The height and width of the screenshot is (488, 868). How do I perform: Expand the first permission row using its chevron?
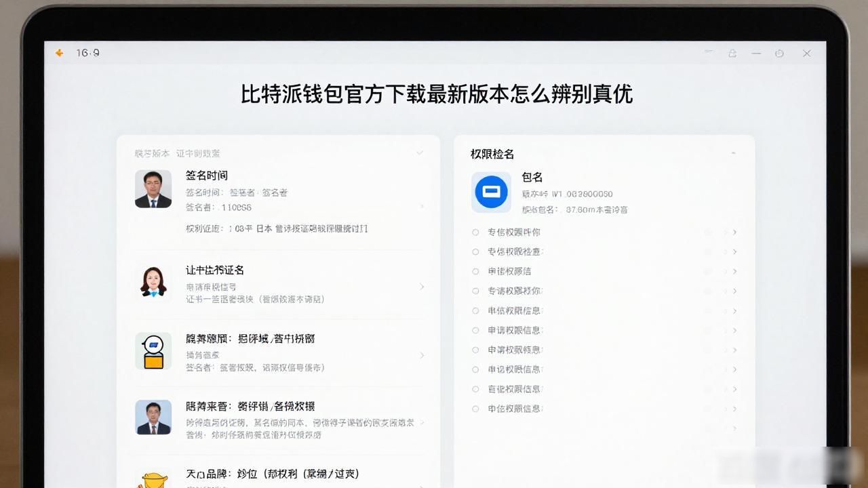point(734,232)
